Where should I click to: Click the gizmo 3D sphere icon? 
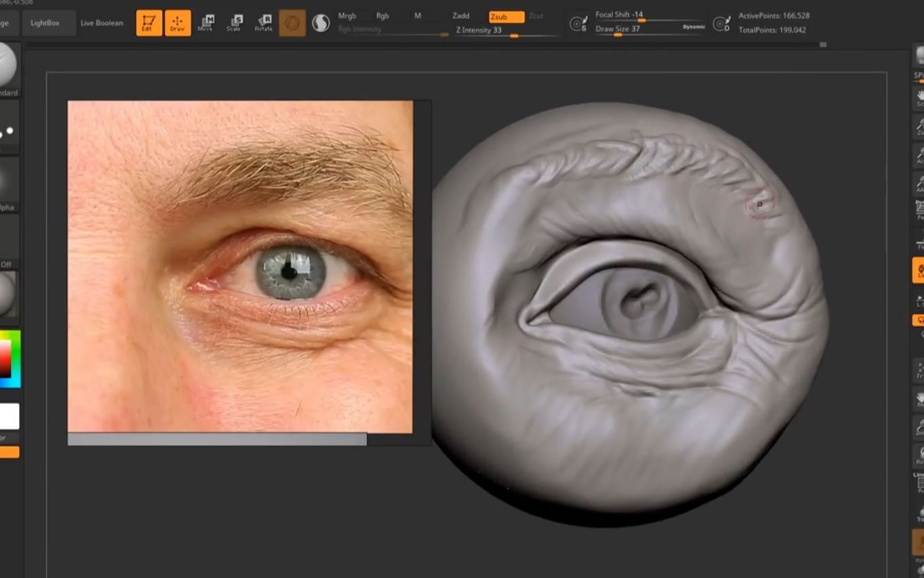pyautogui.click(x=292, y=23)
